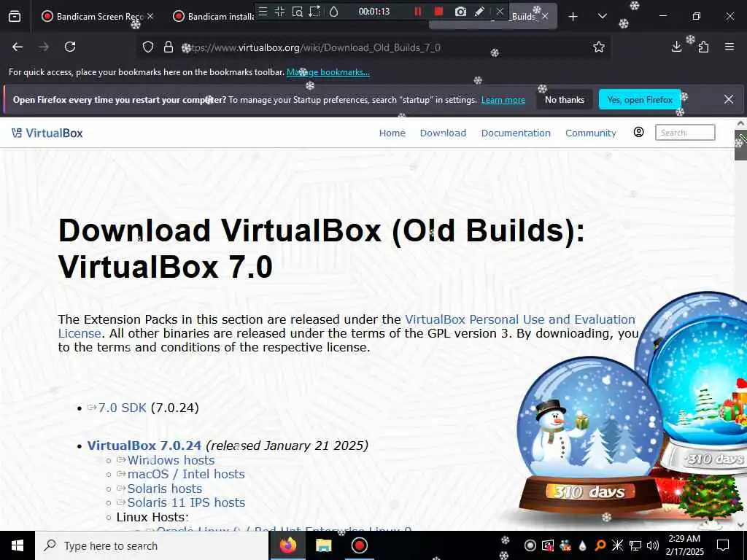Viewport: 747px width, 560px height.
Task: Click the site security padlock icon
Action: 169,47
